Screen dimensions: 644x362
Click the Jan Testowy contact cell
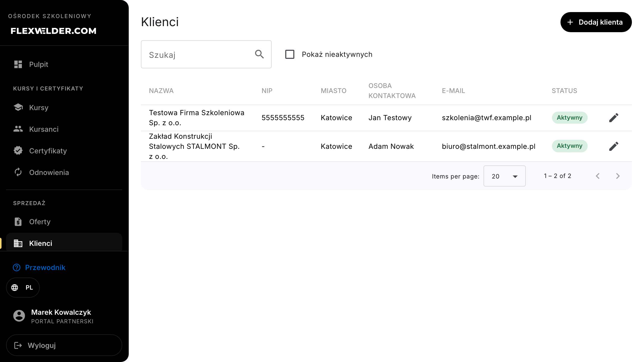coord(390,118)
